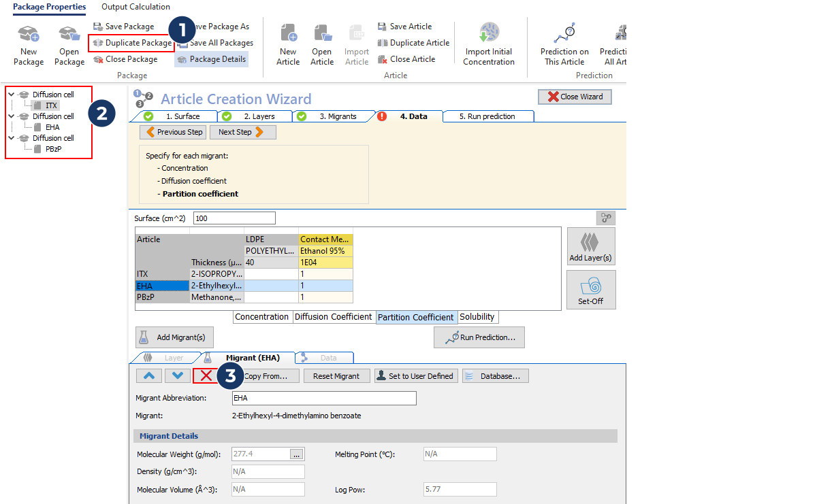
Task: Click the Close Wizard button
Action: [575, 97]
